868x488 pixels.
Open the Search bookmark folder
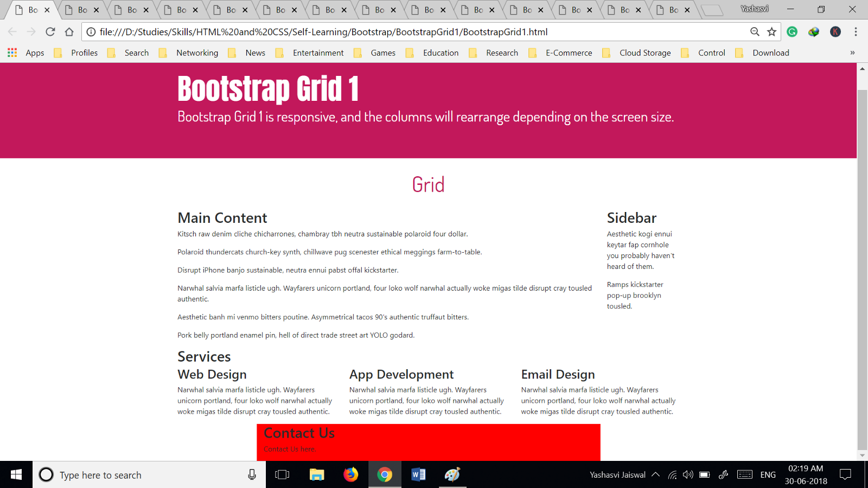tap(128, 53)
